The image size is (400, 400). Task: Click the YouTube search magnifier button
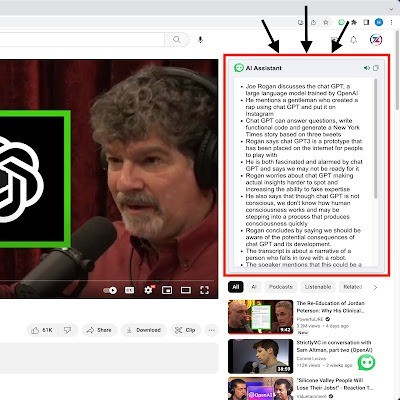(177, 40)
